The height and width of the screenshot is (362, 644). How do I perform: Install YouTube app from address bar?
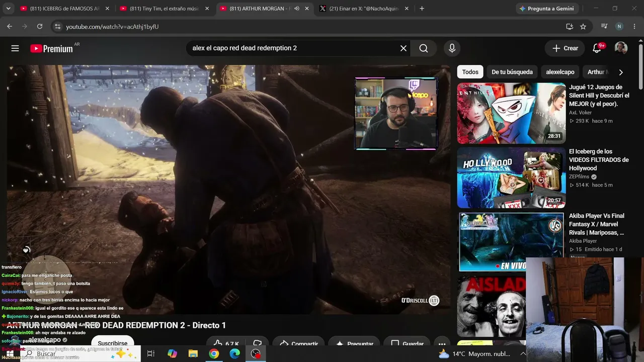click(x=570, y=27)
